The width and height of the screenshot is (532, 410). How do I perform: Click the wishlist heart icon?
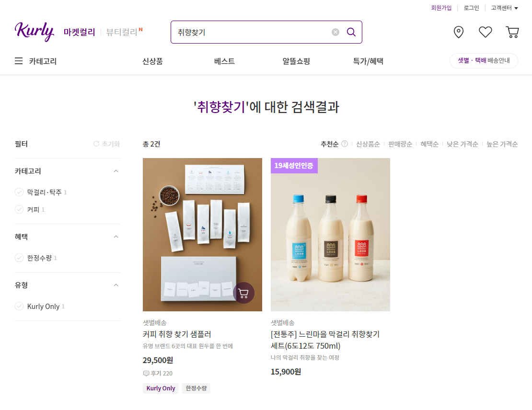[485, 32]
